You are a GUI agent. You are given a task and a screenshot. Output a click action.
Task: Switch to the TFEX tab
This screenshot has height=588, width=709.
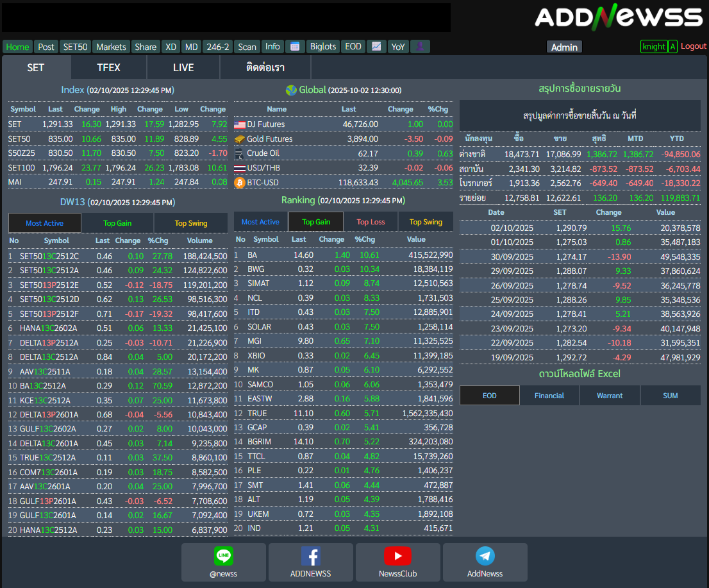pyautogui.click(x=109, y=67)
